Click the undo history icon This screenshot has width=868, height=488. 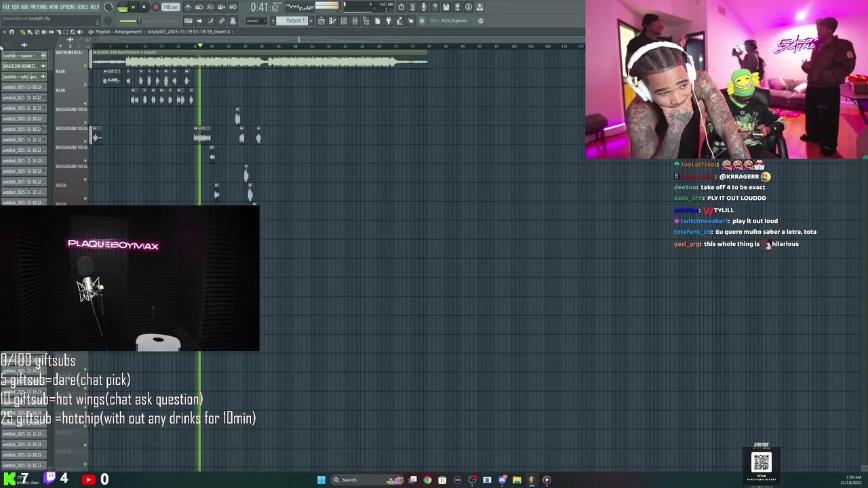[x=401, y=7]
